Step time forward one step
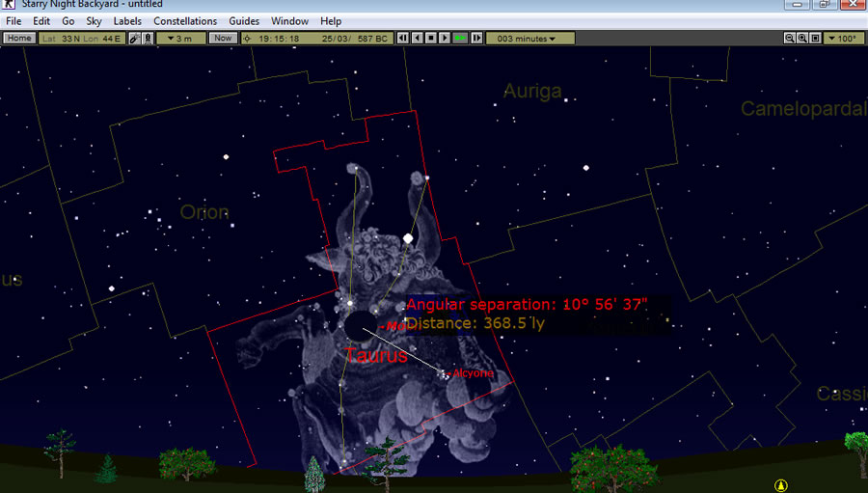868x493 pixels. [476, 39]
